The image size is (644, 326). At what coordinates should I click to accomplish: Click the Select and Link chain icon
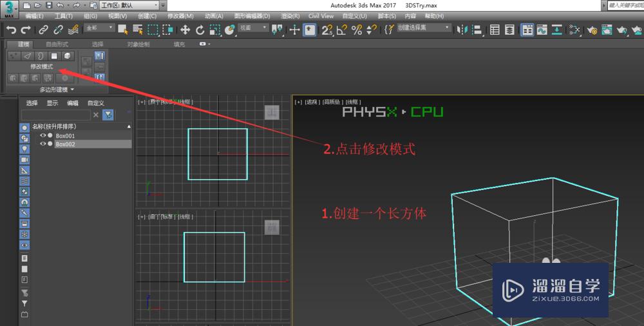click(x=43, y=30)
